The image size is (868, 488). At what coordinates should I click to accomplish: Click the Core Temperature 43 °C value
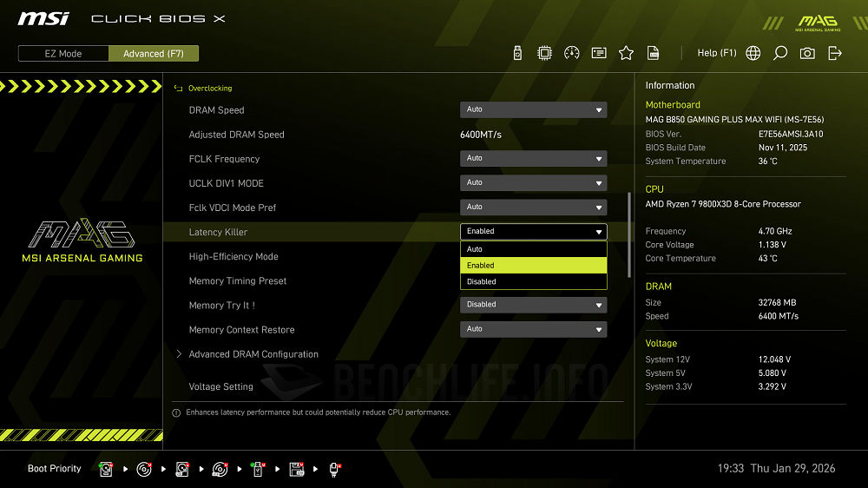(768, 258)
